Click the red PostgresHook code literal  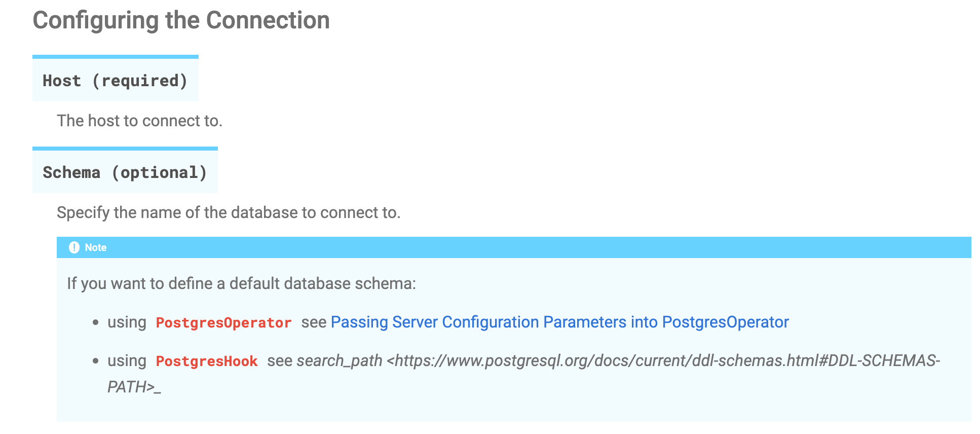pos(207,361)
